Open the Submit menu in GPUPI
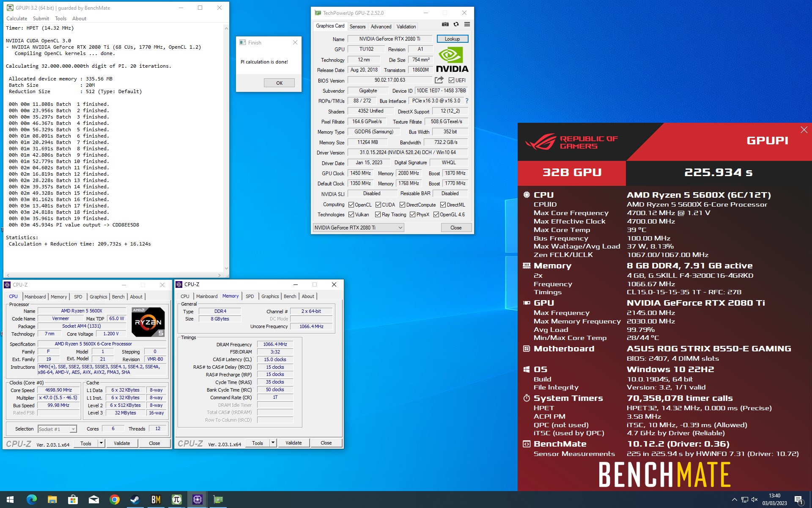Screen dimensions: 812x508 coord(41,19)
